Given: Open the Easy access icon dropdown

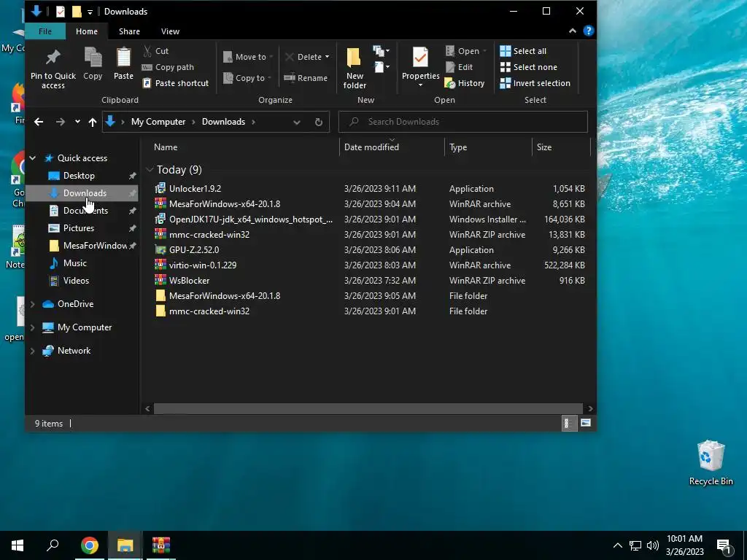Looking at the screenshot, I should coord(381,67).
